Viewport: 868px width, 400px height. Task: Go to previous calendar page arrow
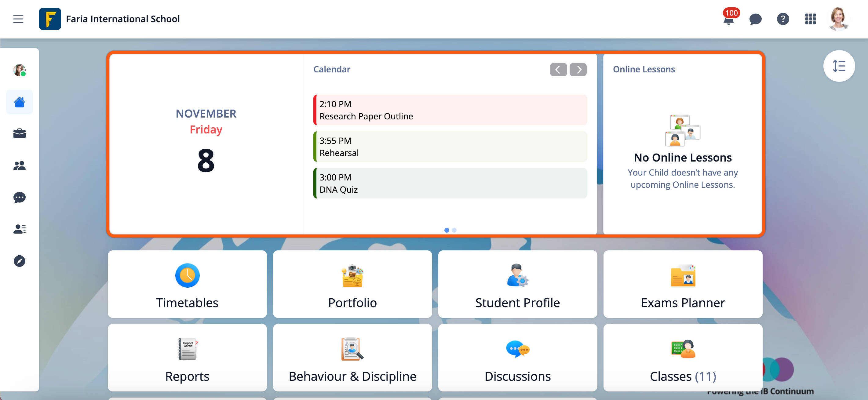(558, 70)
